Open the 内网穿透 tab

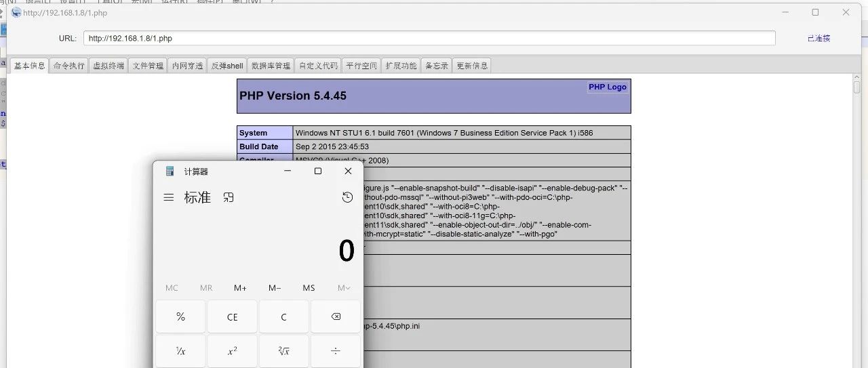coord(187,66)
